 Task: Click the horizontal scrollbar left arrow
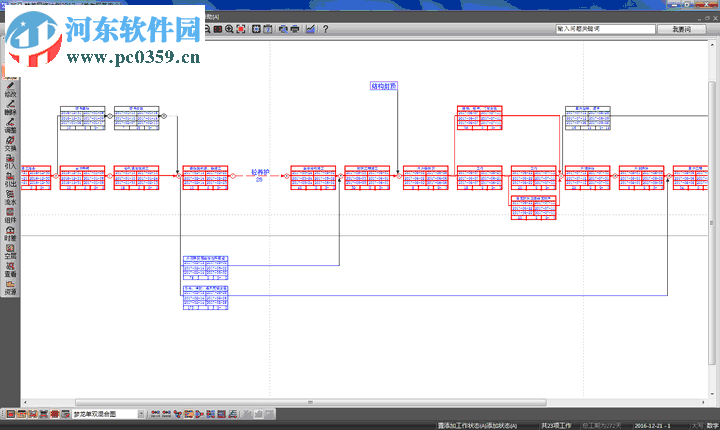[25, 402]
